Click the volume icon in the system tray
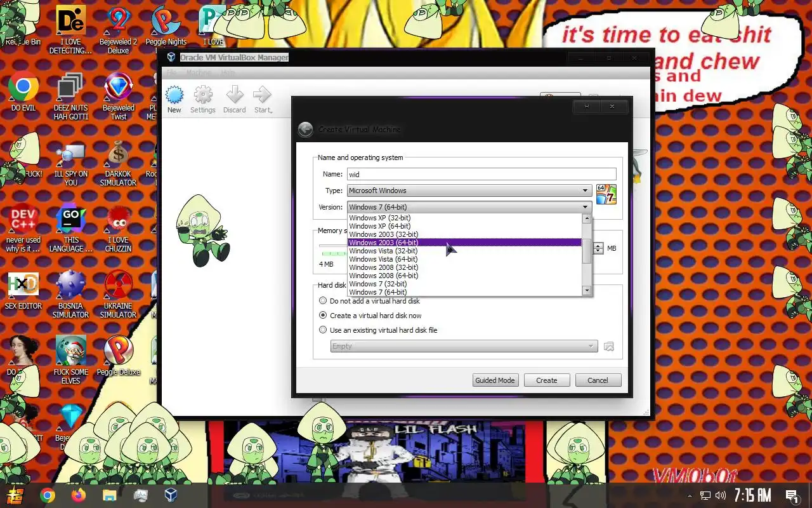This screenshot has height=508, width=812. (x=721, y=495)
